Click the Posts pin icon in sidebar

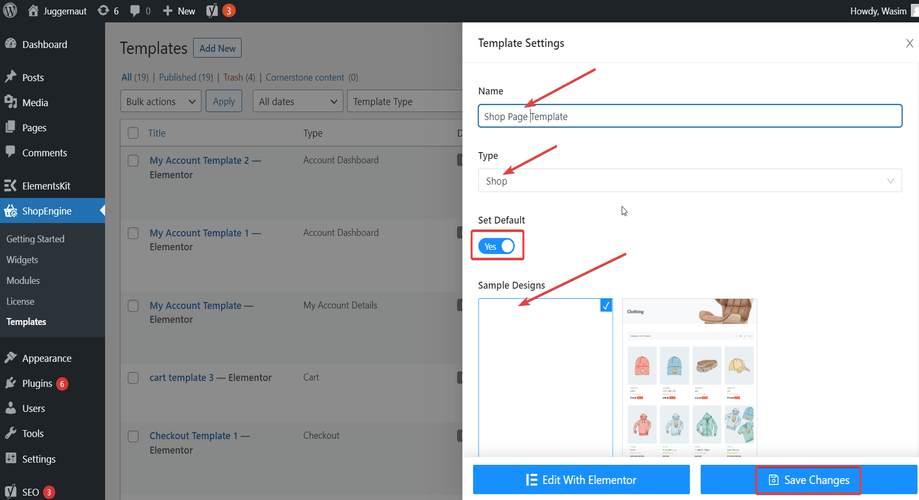(11, 77)
